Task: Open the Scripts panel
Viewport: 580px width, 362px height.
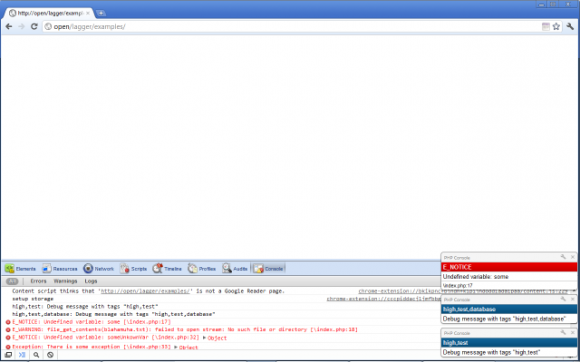Action: click(134, 269)
